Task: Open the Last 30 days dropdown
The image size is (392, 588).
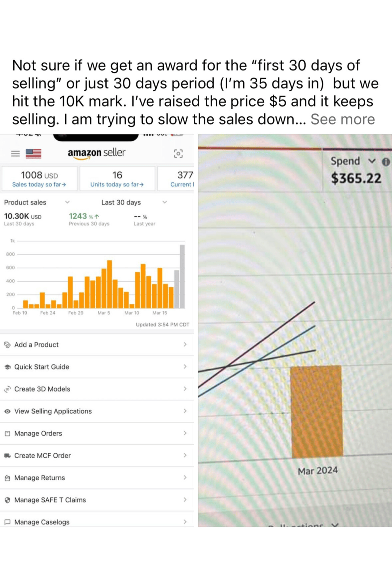Action: [x=164, y=202]
